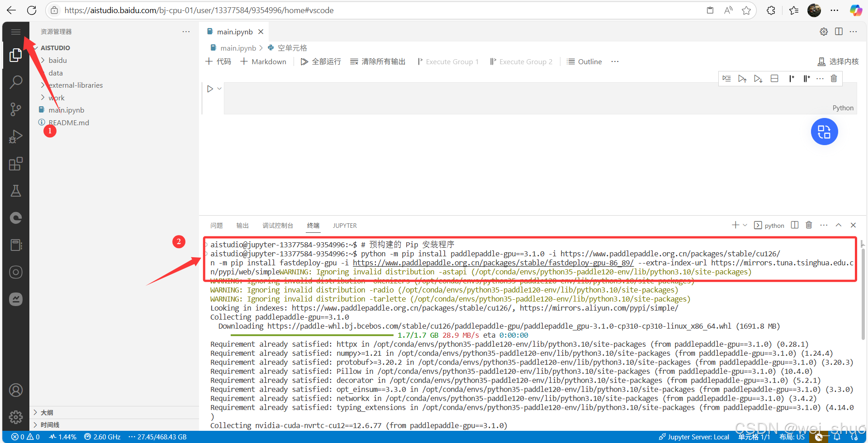Click the errors and warnings status counter
Image resolution: width=868 pixels, height=443 pixels.
[26, 437]
